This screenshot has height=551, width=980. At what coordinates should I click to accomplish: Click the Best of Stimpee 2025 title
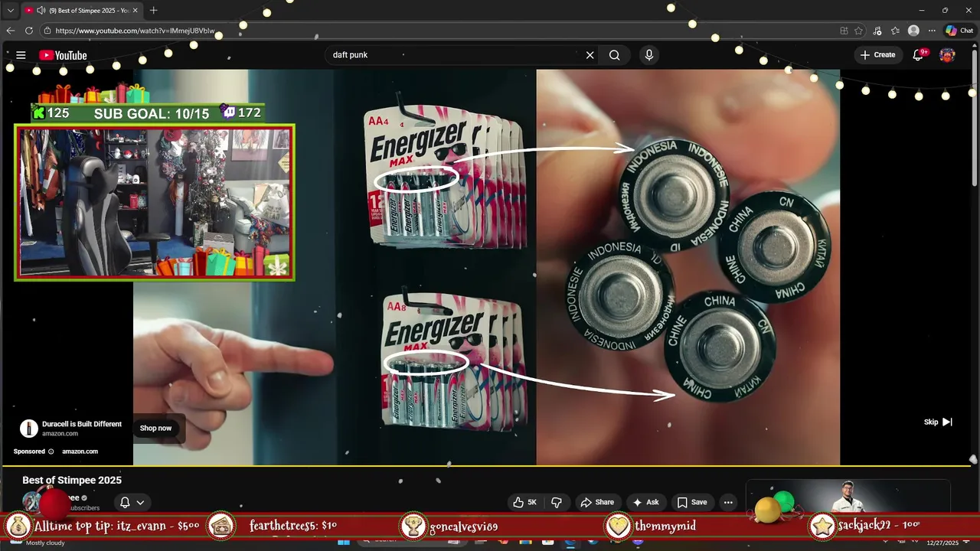(x=72, y=480)
